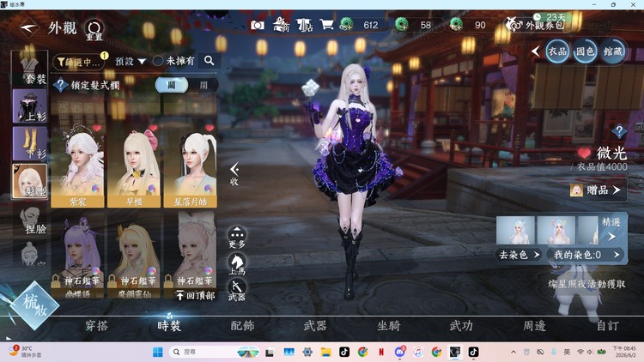Open Netflix from the taskbar
This screenshot has height=362, width=644.
[x=381, y=352]
